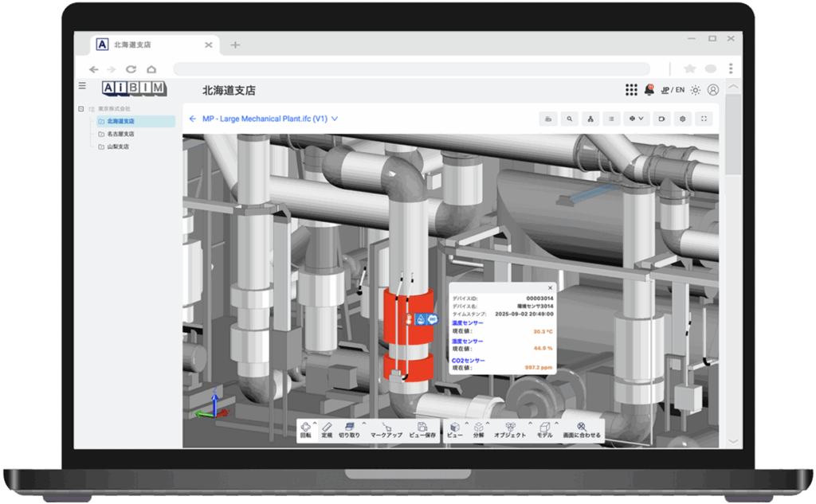Select 名古屋支店 in the branch tree
The height and width of the screenshot is (504, 816).
coord(120,135)
